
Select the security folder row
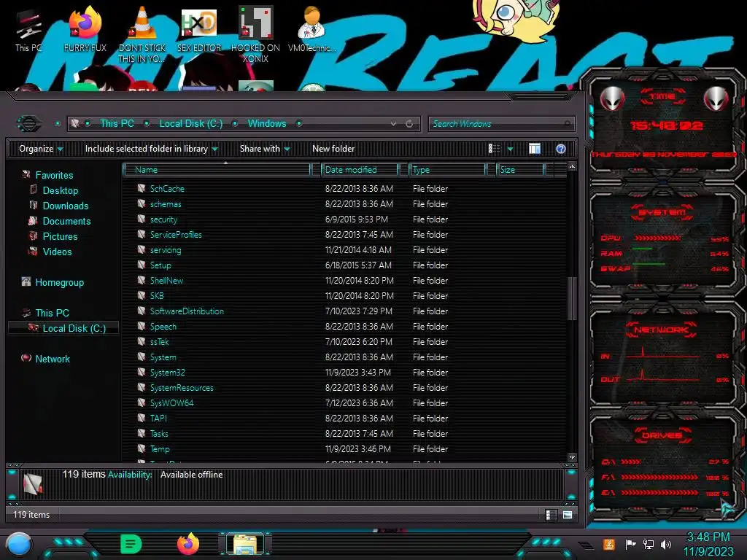[345, 219]
